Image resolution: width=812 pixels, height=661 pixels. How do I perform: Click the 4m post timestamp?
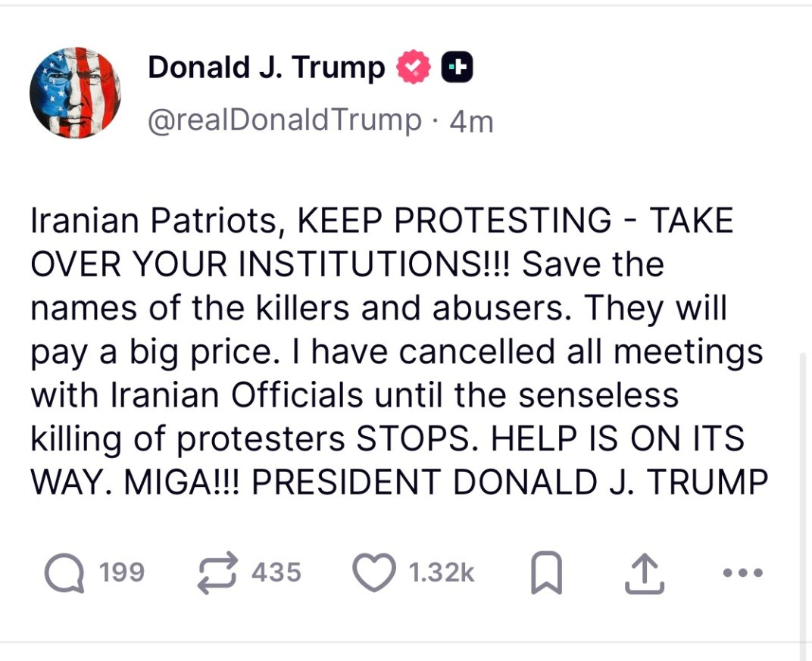coord(471,120)
